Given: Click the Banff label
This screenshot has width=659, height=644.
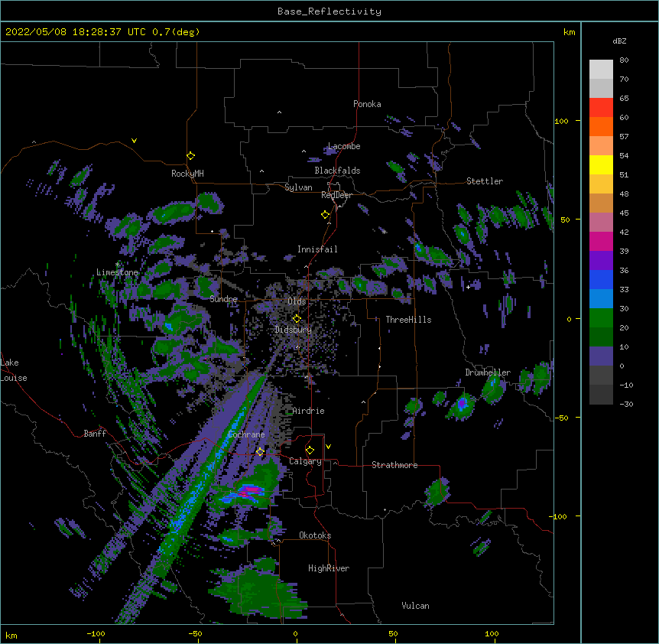Looking at the screenshot, I should click(95, 434).
